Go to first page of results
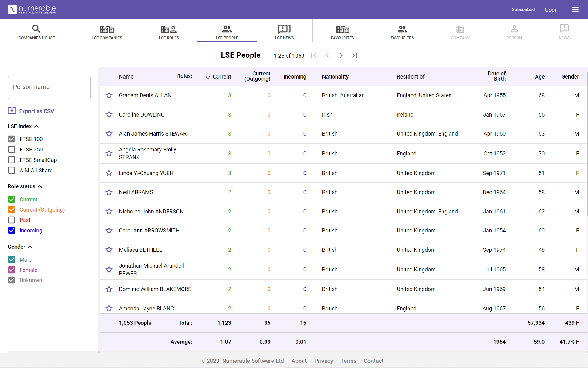The width and height of the screenshot is (588, 368). coord(314,56)
